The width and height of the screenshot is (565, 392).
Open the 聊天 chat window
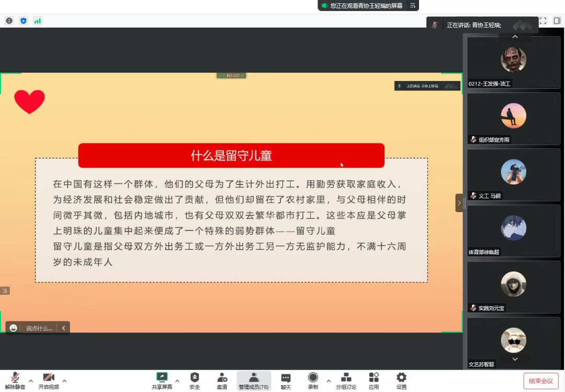tap(286, 381)
